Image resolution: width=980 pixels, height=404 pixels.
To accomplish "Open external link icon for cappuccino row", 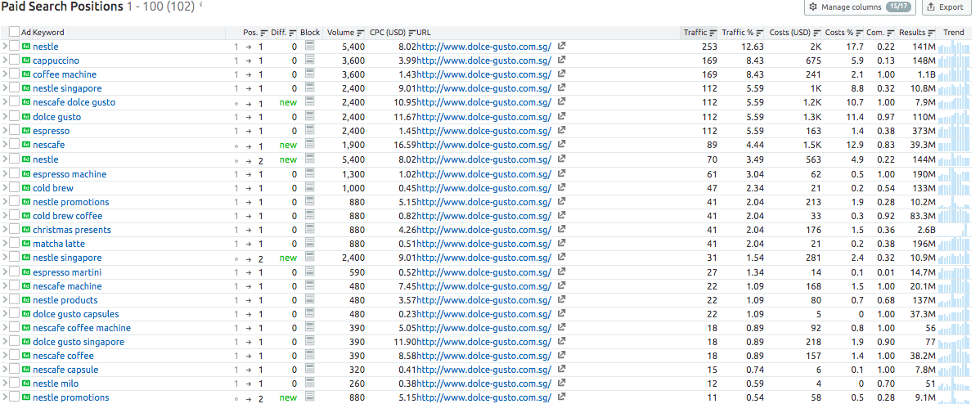I will point(561,60).
